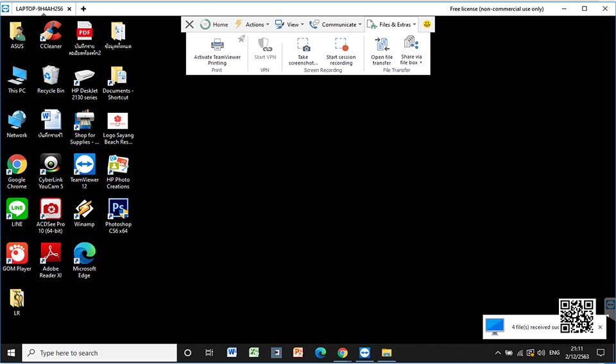The height and width of the screenshot is (364, 616).
Task: Open Google Chrome on the taskbar
Action: 342,353
